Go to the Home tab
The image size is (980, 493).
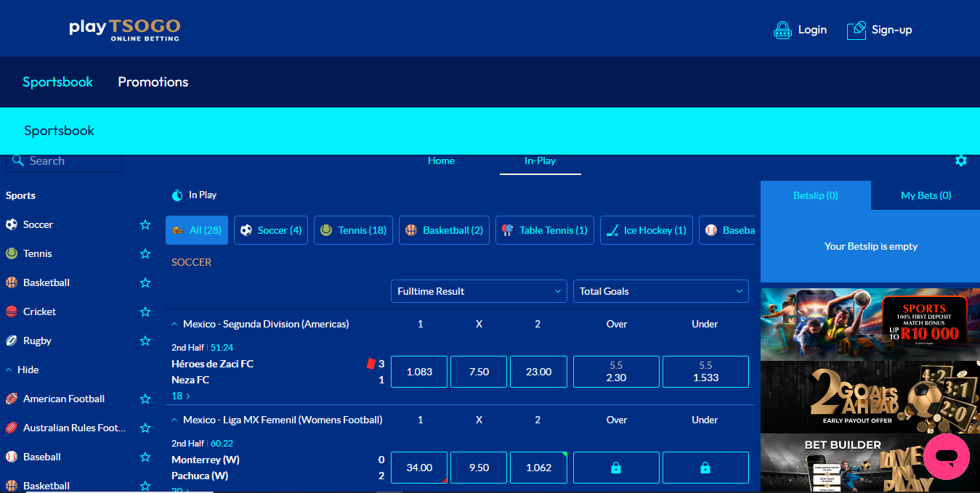coord(441,160)
